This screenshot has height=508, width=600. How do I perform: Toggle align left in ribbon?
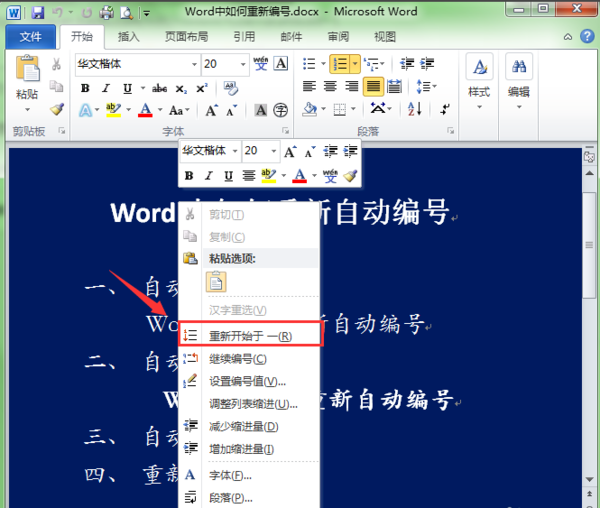click(x=309, y=86)
